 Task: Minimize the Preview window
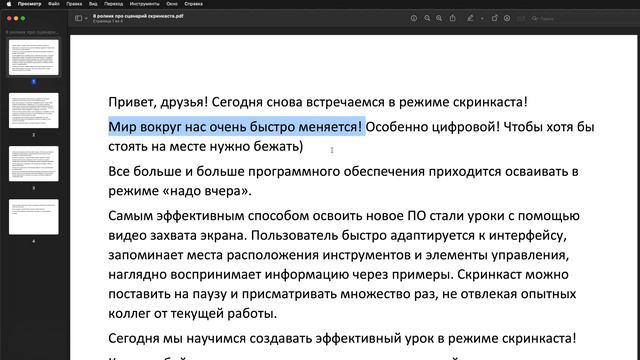coord(16,18)
